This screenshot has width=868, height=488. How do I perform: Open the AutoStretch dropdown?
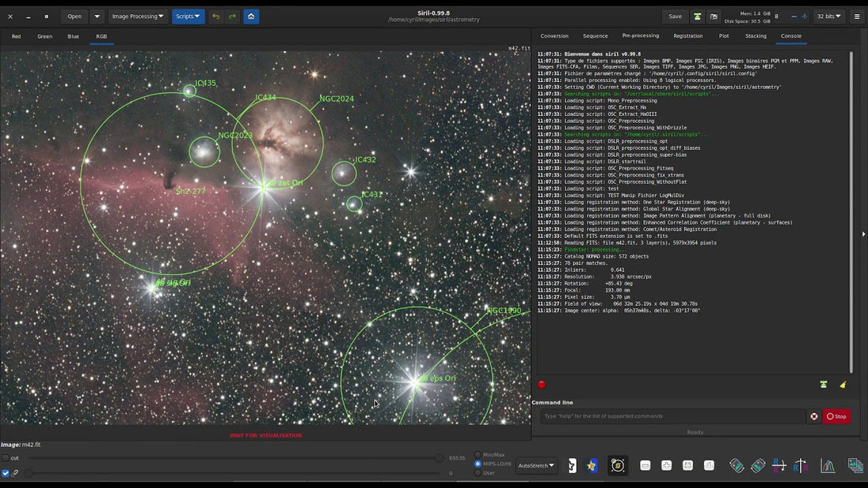(536, 465)
